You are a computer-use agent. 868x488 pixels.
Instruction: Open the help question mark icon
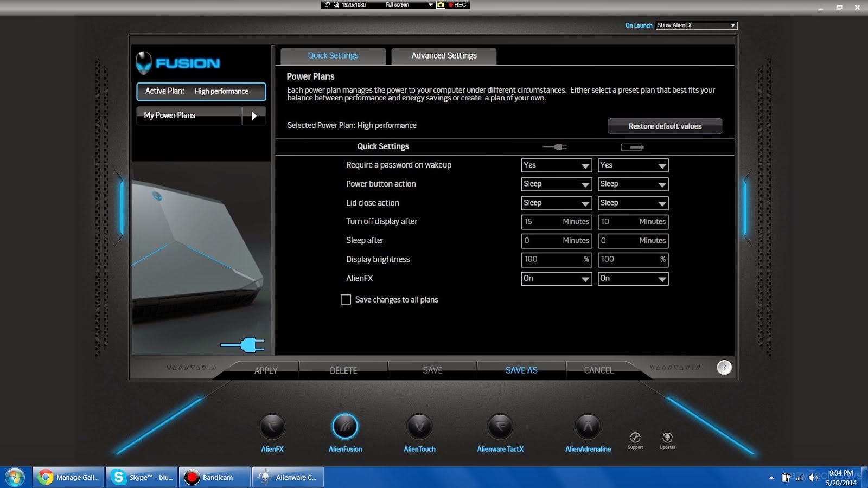click(x=724, y=368)
